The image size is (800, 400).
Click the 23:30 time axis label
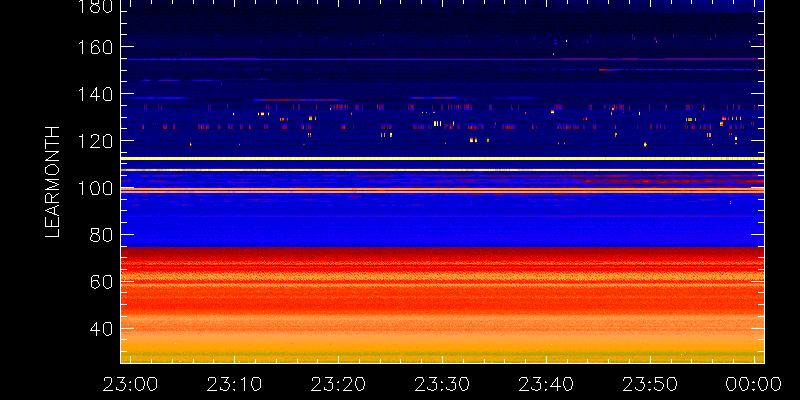tap(442, 384)
